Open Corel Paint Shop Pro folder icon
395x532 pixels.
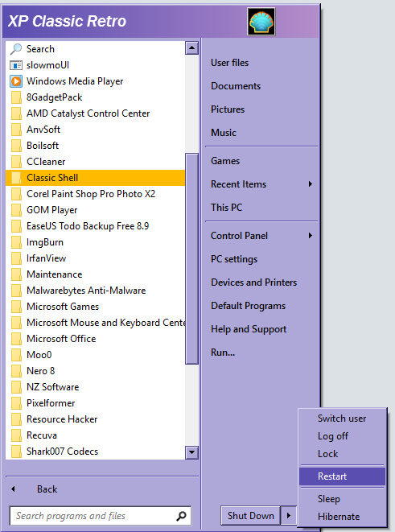point(16,194)
